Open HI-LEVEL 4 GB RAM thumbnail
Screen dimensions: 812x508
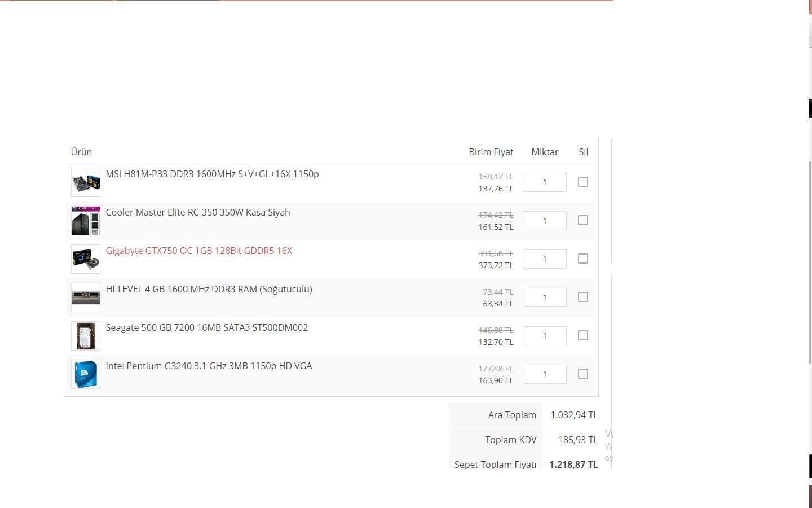pyautogui.click(x=86, y=297)
